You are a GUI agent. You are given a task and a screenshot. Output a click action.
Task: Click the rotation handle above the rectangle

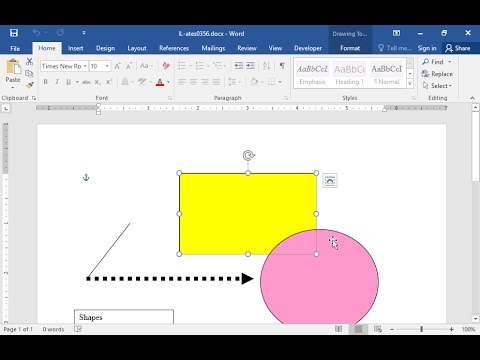[248, 155]
